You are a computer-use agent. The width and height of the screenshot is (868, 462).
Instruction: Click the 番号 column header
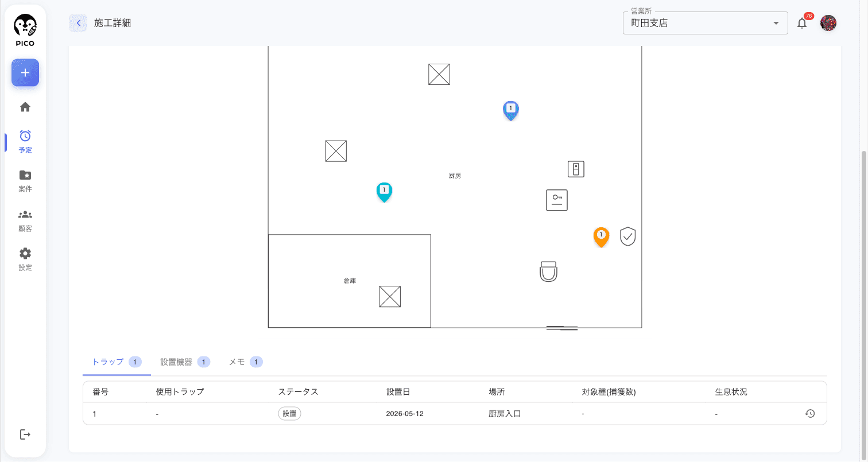(100, 392)
